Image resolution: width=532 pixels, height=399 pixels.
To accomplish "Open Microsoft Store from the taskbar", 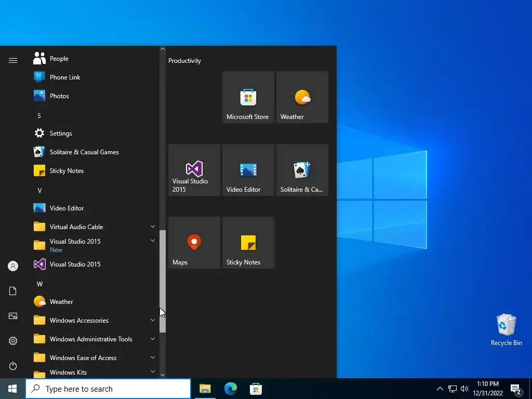I will click(256, 389).
